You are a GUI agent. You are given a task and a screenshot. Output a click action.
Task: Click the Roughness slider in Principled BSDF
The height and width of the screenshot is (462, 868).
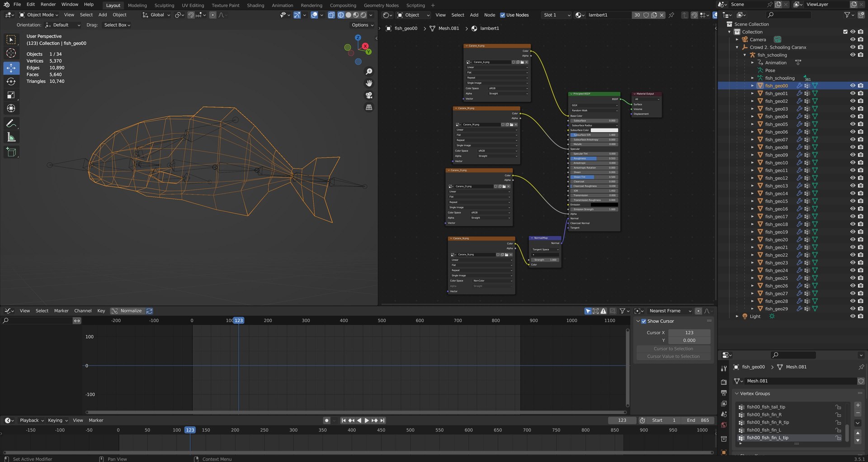[x=594, y=158]
